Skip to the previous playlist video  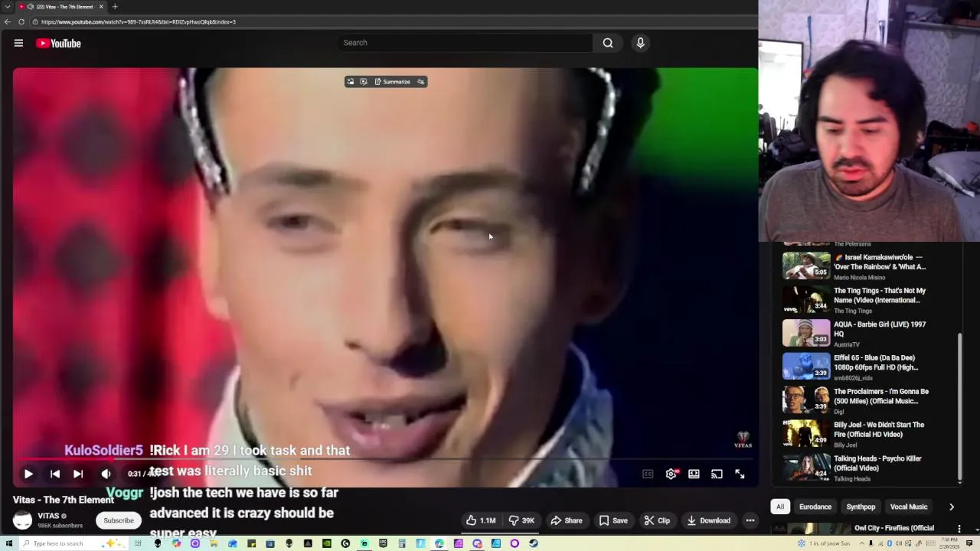[x=55, y=474]
